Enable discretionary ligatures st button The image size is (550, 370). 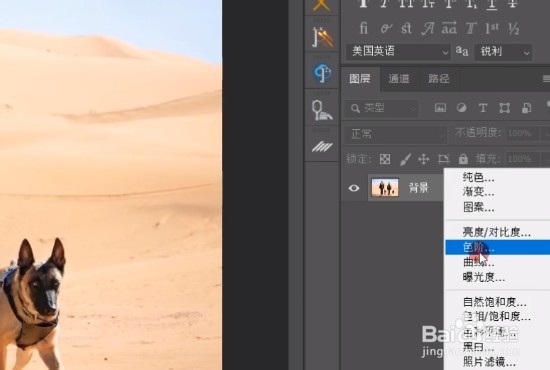coord(406,28)
